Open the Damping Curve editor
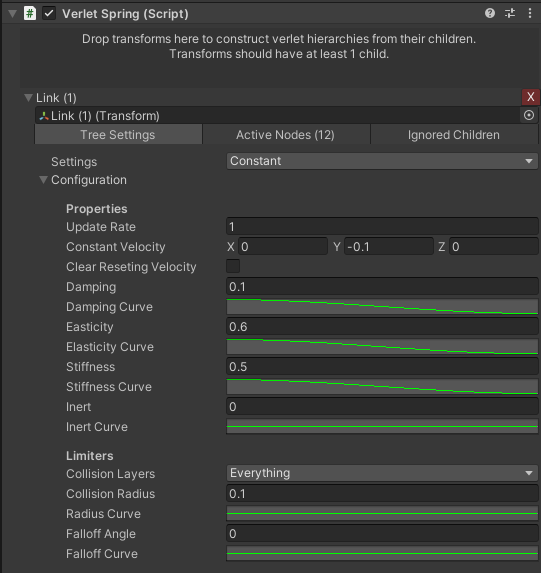Image resolution: width=541 pixels, height=573 pixels. (382, 307)
